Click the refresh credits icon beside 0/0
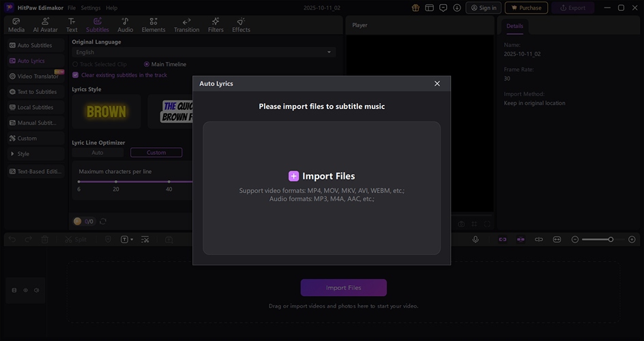The height and width of the screenshot is (341, 644). click(x=103, y=221)
